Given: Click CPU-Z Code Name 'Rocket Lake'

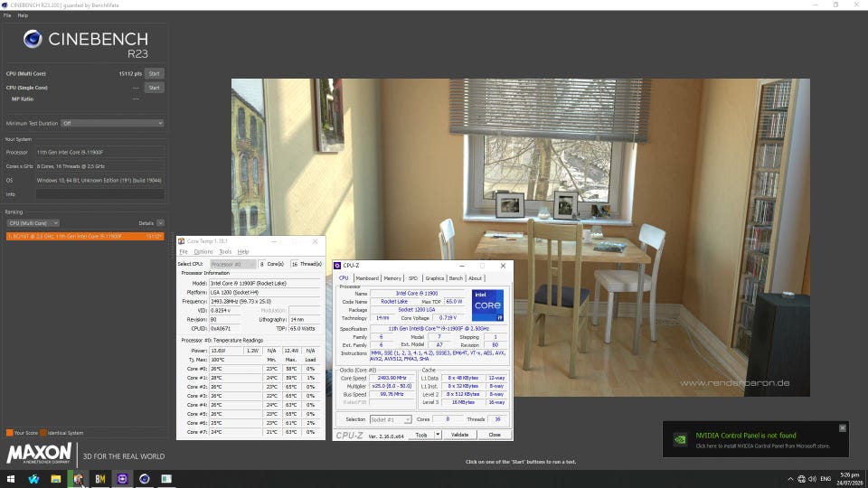Looking at the screenshot, I should click(394, 302).
